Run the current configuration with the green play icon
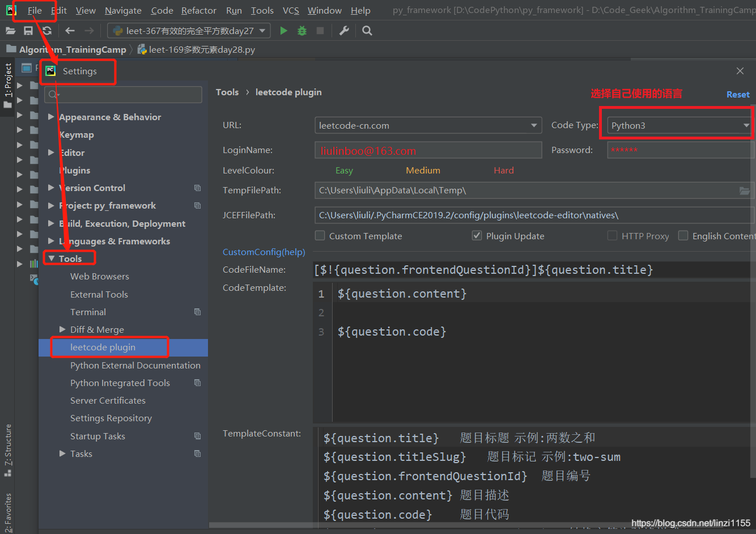 (283, 31)
